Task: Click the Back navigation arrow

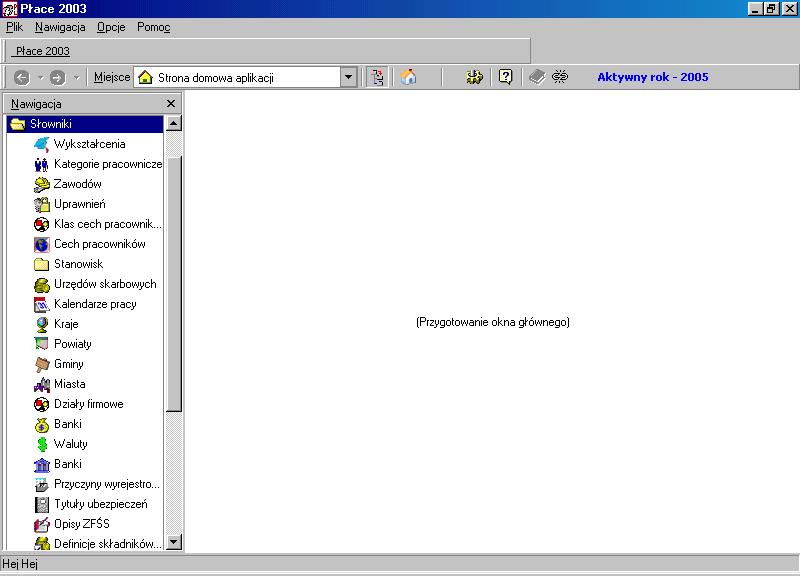Action: 21,78
